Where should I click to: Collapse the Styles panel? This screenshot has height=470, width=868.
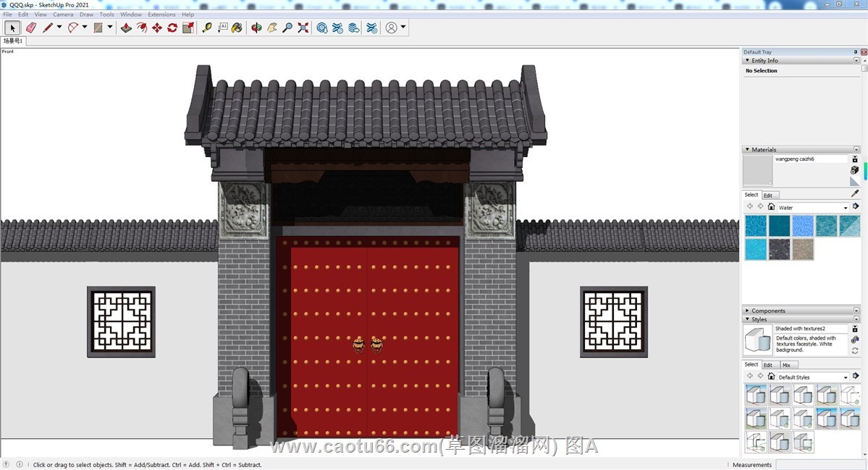click(747, 319)
